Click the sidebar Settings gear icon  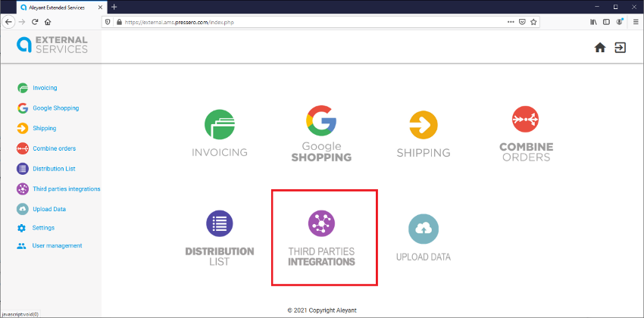tap(21, 228)
